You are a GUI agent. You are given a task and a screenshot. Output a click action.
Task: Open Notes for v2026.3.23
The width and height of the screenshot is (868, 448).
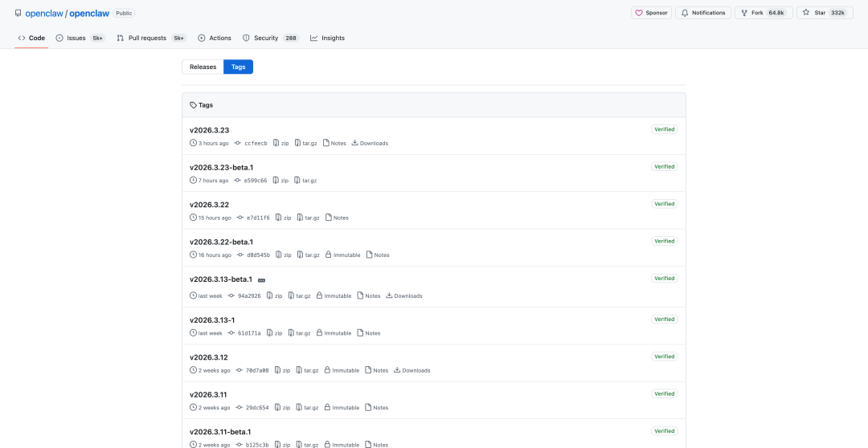click(334, 143)
